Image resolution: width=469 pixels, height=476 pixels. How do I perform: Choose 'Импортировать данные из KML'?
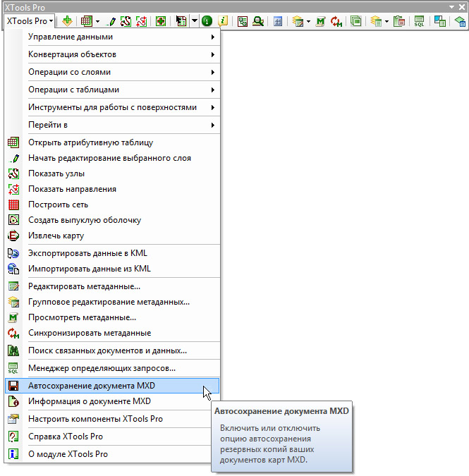click(x=112, y=269)
